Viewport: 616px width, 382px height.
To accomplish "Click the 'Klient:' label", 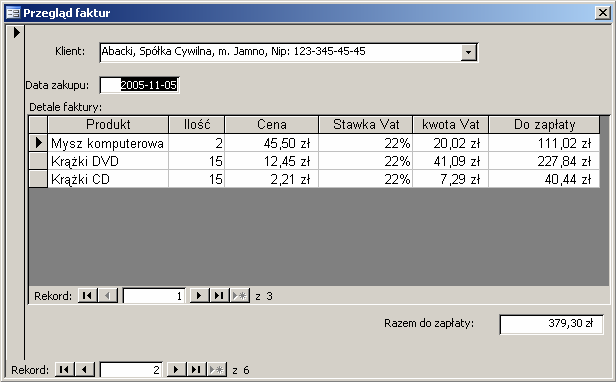I will (x=70, y=51).
